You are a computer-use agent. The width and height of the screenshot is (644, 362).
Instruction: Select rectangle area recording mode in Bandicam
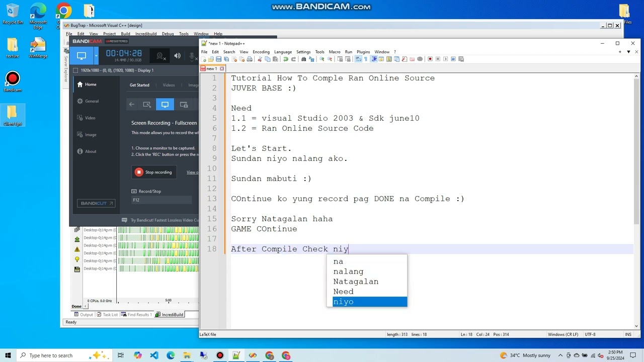pyautogui.click(x=147, y=105)
